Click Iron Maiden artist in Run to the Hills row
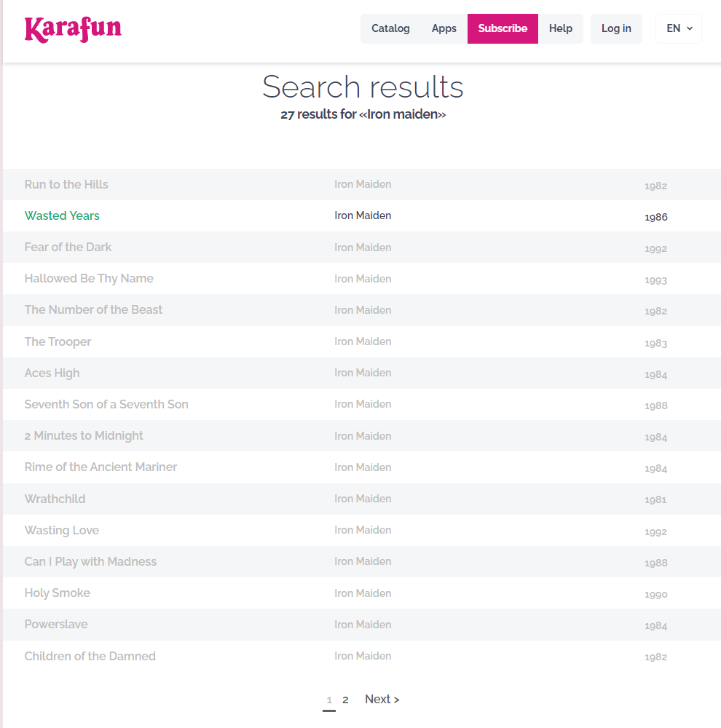Viewport: 721px width, 728px height. (363, 184)
